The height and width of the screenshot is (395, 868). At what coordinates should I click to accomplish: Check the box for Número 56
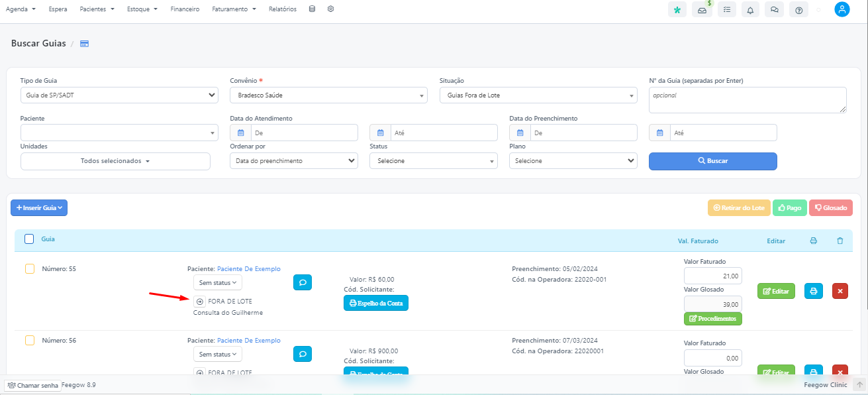(29, 340)
